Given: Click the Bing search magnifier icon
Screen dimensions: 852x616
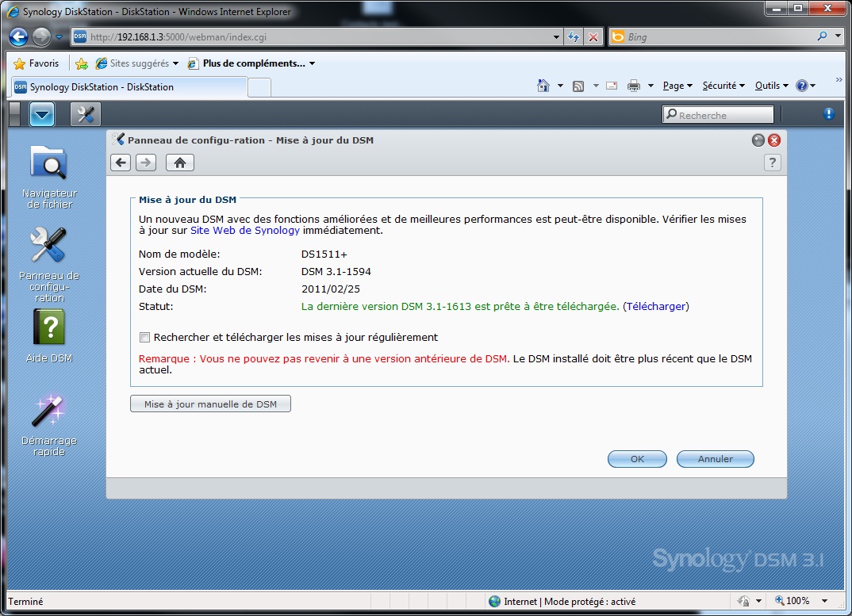Looking at the screenshot, I should click(x=822, y=36).
